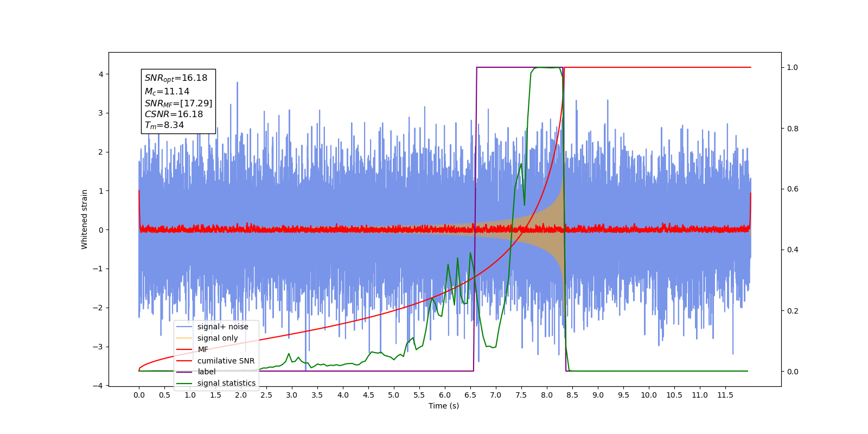The width and height of the screenshot is (868, 434).
Task: Click the left y-axis tick label 0
Action: point(101,230)
